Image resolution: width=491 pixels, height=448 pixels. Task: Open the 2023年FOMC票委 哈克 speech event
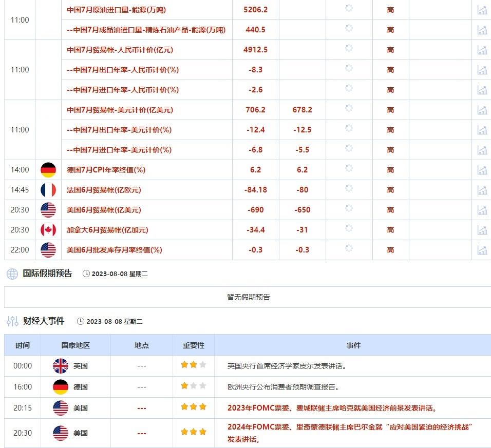click(x=332, y=408)
